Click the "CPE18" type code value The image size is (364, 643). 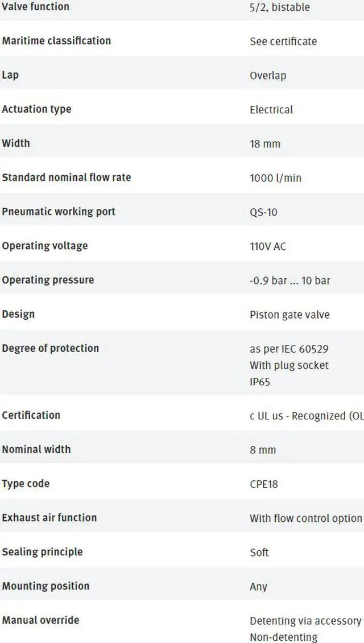[x=264, y=484]
